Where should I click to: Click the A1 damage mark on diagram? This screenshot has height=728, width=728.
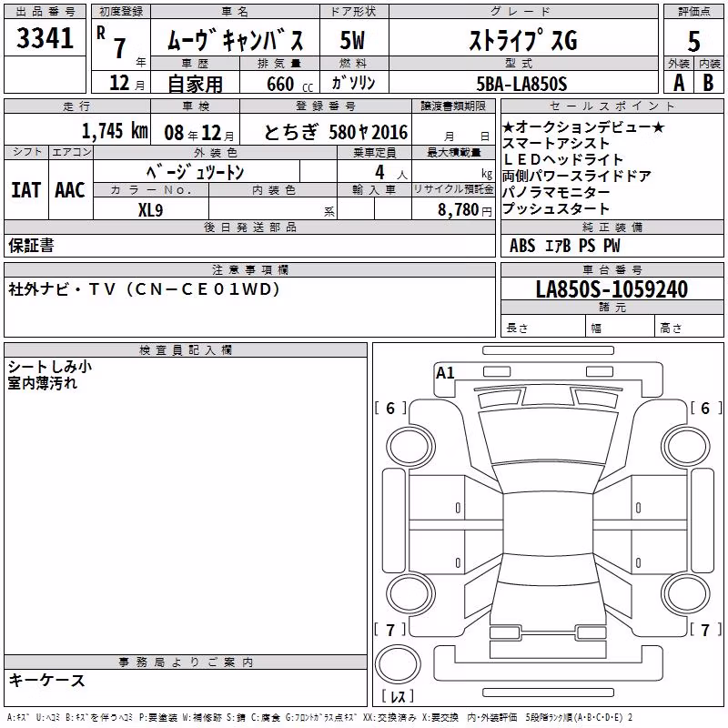click(x=445, y=373)
